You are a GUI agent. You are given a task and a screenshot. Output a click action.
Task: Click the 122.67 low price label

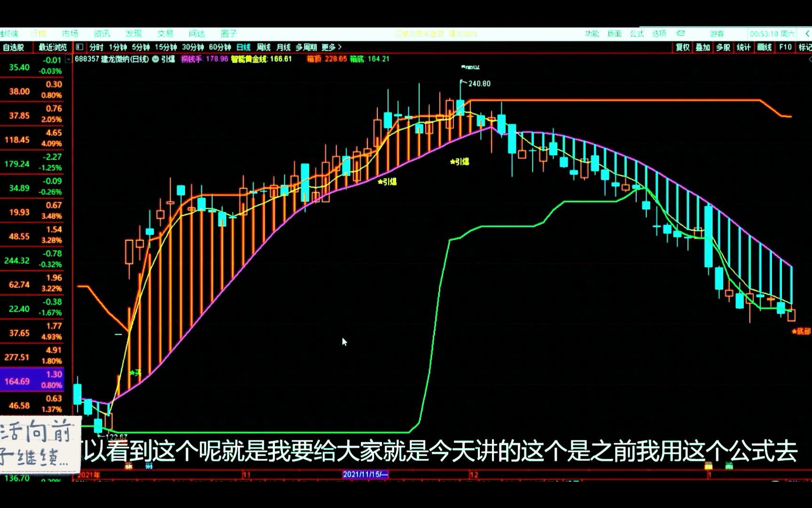[x=116, y=437]
